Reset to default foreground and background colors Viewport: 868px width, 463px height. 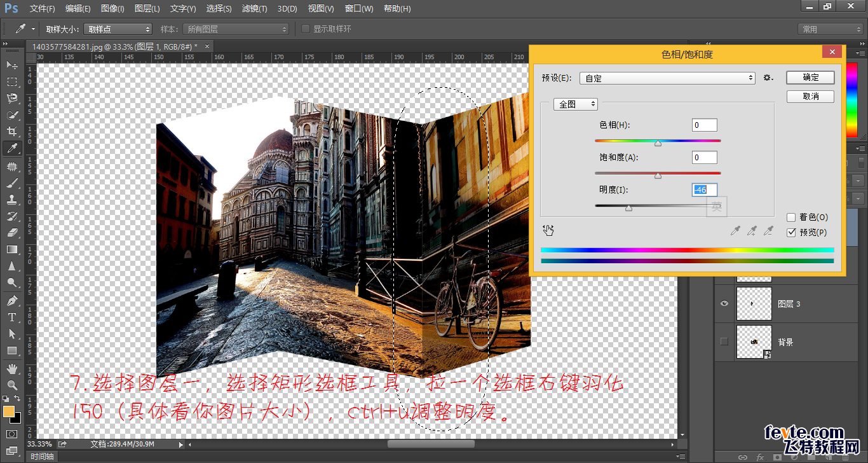pyautogui.click(x=6, y=399)
